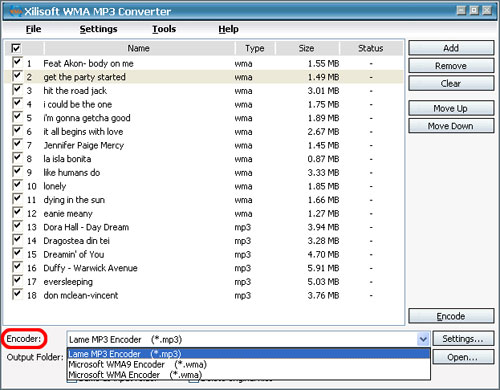Uncheck Dora Hall - Day Dream checkbox
This screenshot has width=500, height=390.
tap(17, 226)
